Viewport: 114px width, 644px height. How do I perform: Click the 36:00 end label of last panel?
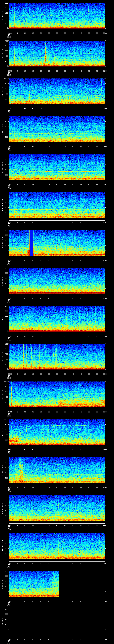(x=105, y=639)
